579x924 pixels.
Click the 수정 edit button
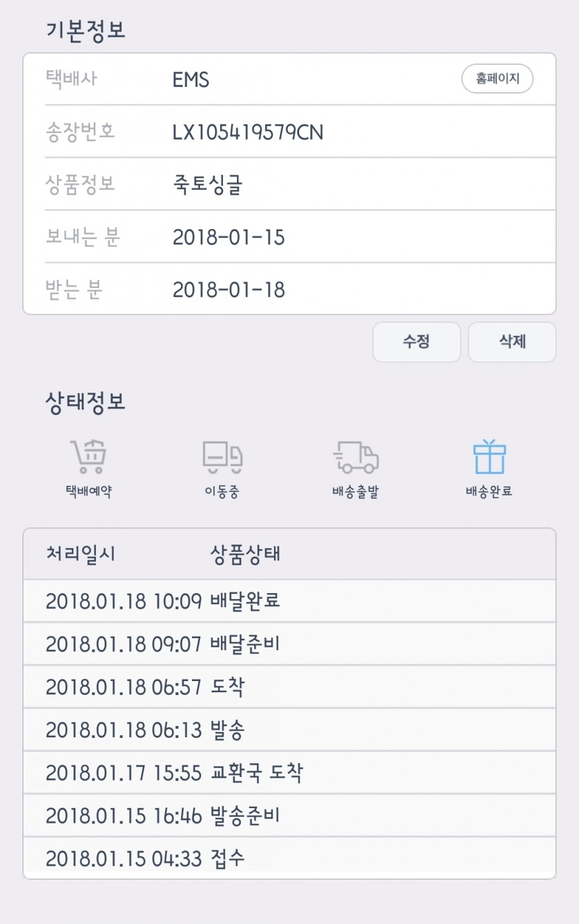pos(416,342)
